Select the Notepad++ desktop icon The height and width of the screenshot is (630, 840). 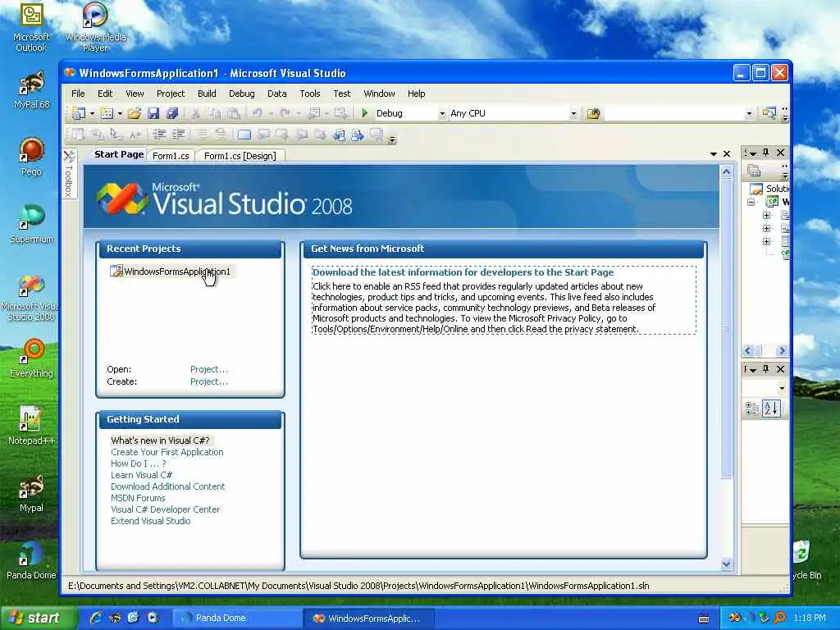tap(31, 426)
